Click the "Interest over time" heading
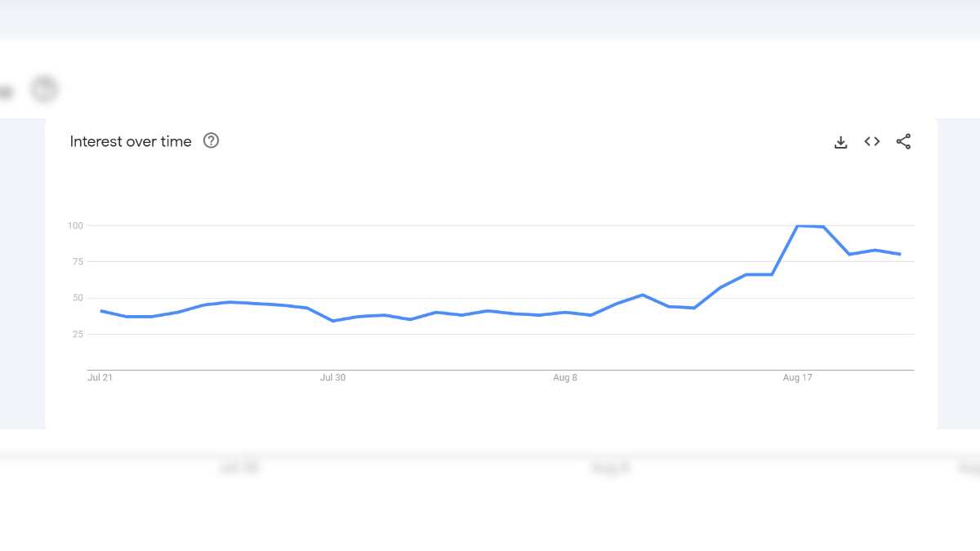 [131, 141]
